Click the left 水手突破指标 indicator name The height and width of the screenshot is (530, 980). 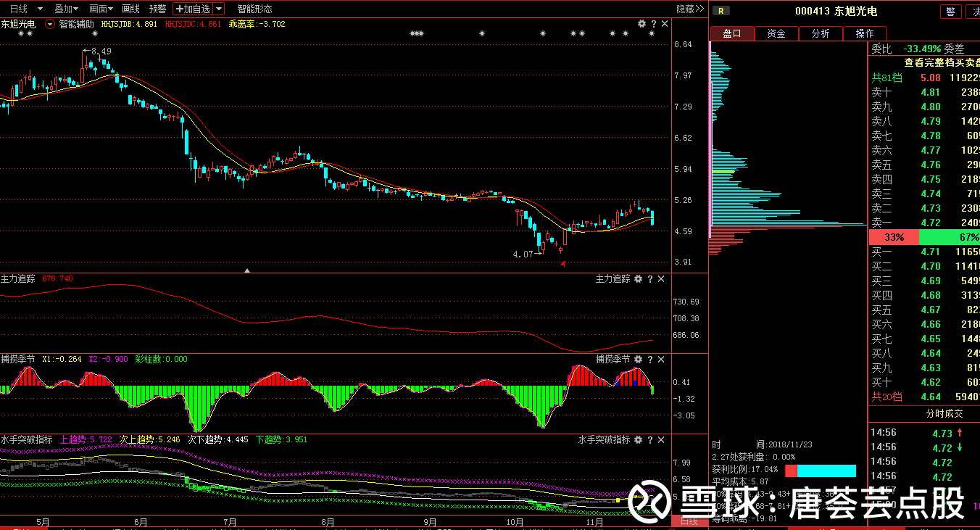[27, 439]
